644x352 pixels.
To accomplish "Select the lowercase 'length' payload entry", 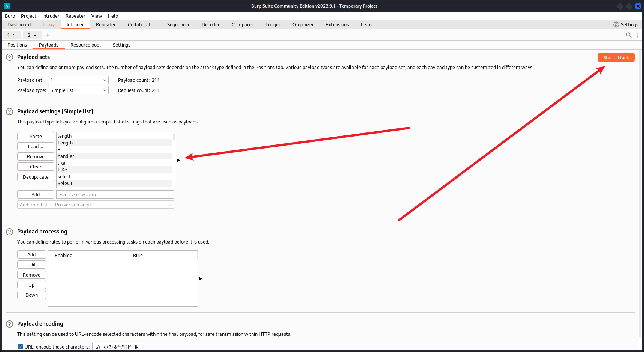I will [114, 136].
